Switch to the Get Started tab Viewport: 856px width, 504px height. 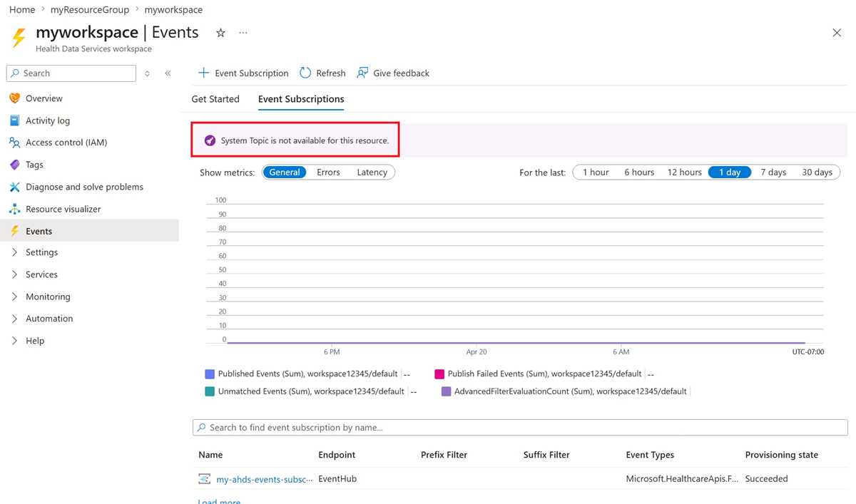pos(215,99)
